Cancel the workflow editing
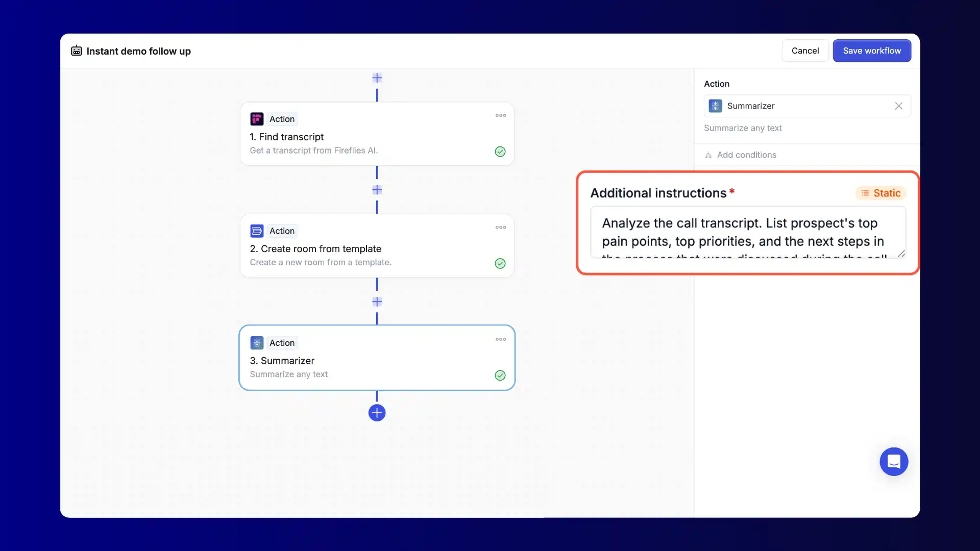This screenshot has height=551, width=980. point(805,51)
